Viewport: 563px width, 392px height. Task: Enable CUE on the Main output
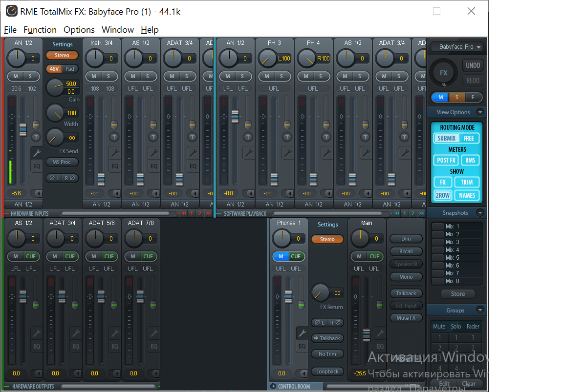coord(374,256)
